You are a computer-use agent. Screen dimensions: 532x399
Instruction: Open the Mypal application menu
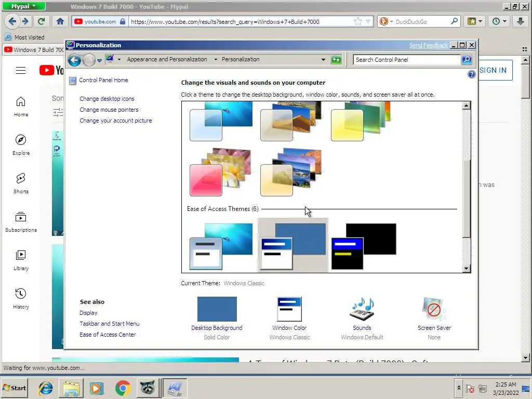point(23,6)
